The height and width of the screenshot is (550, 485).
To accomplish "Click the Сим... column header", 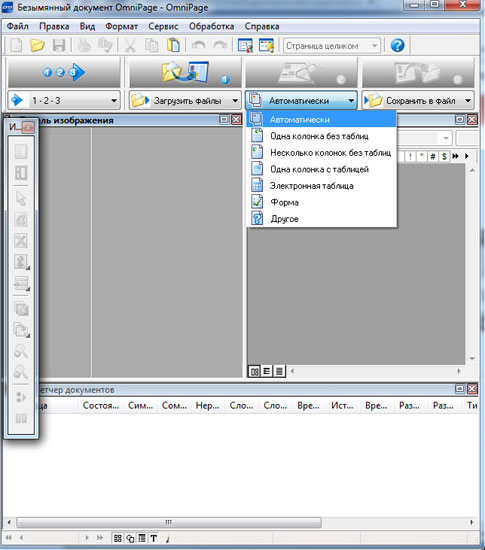I will pos(140,405).
